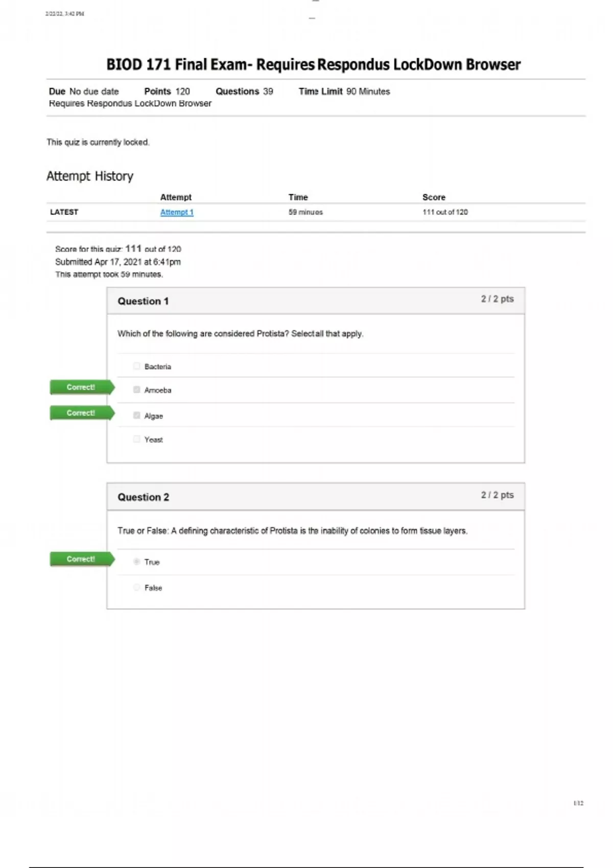Toggle the Algae checkbox

136,415
